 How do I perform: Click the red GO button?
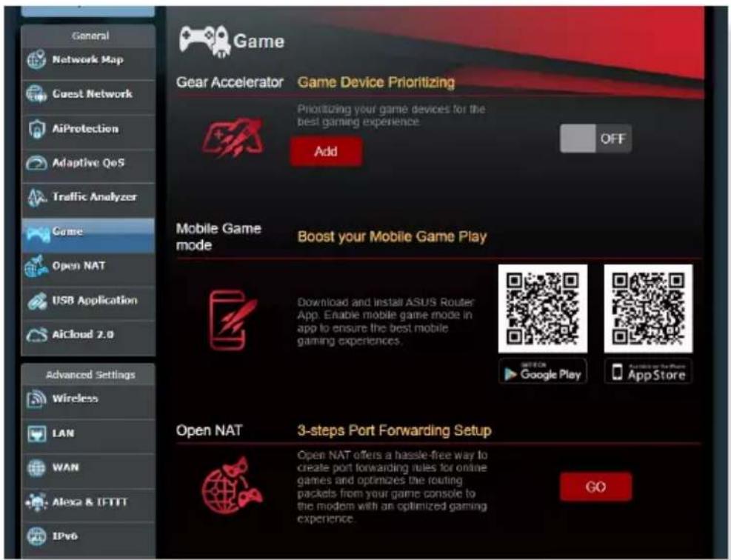595,487
